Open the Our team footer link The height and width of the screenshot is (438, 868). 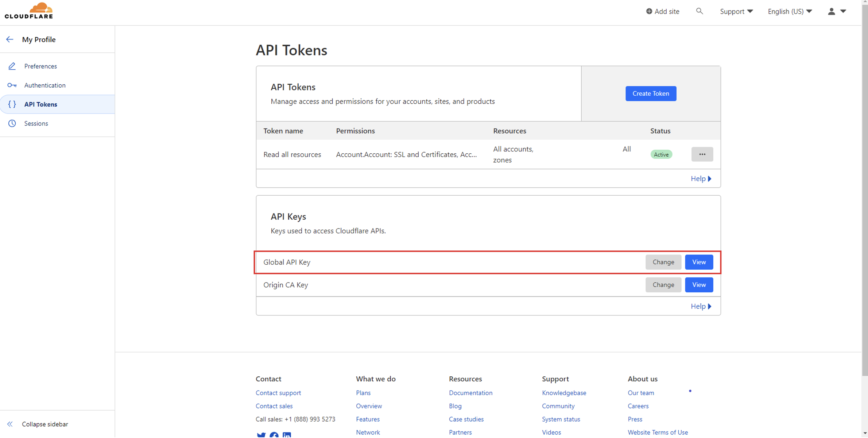(641, 393)
